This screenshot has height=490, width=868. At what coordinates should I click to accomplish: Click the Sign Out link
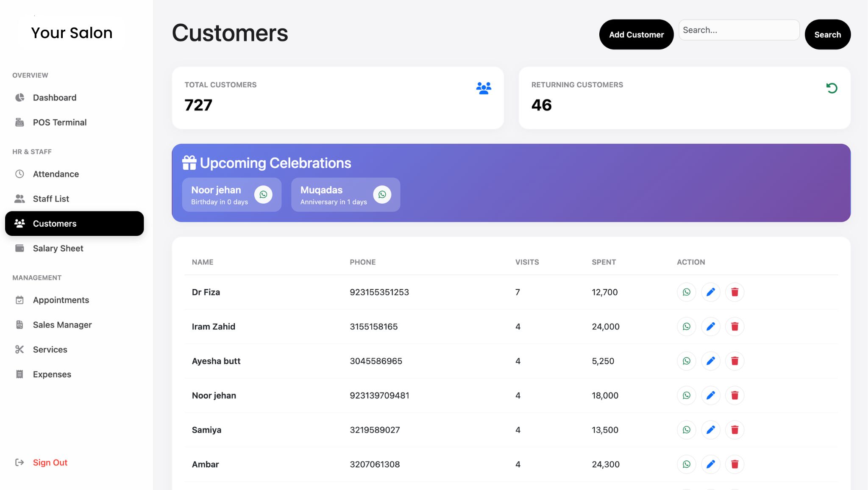[50, 462]
